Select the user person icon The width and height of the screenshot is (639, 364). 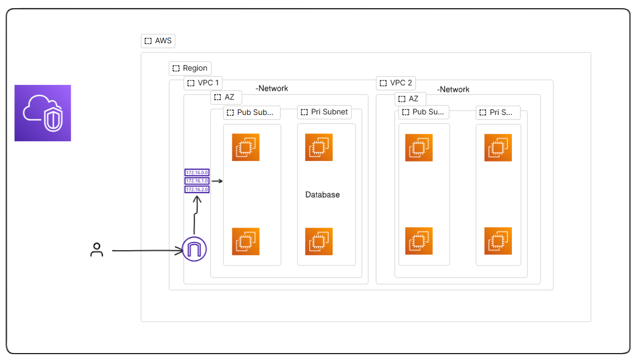click(x=96, y=250)
